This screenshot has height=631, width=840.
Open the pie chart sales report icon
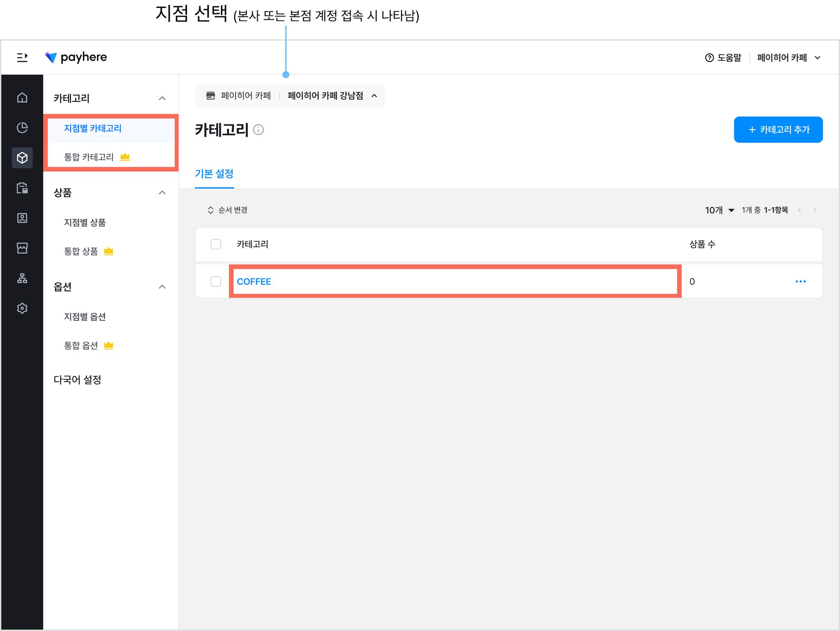[22, 128]
